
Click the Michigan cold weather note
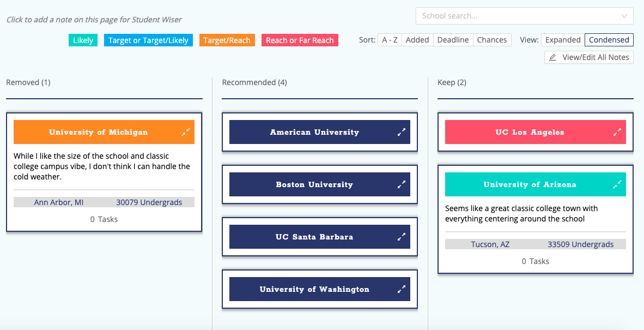[x=102, y=166]
